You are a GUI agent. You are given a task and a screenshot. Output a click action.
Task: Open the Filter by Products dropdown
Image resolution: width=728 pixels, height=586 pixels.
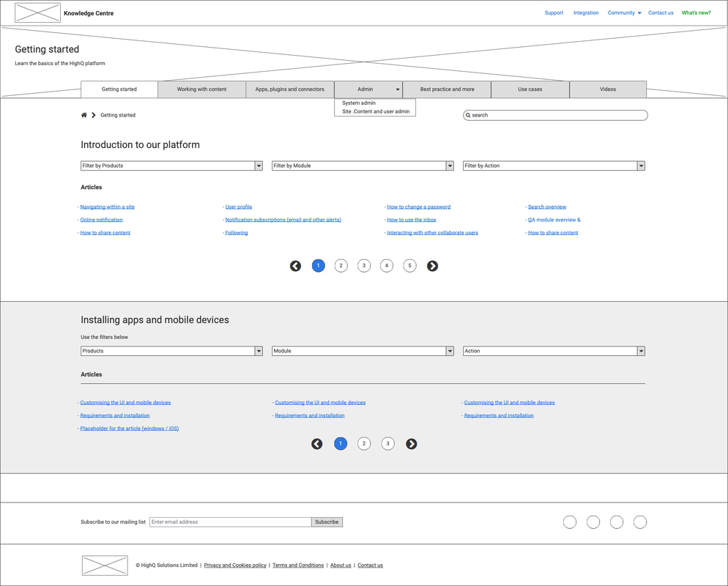[x=171, y=166]
